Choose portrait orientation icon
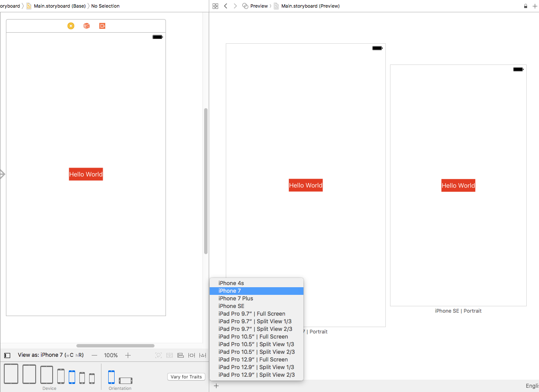The width and height of the screenshot is (539, 392). click(111, 377)
